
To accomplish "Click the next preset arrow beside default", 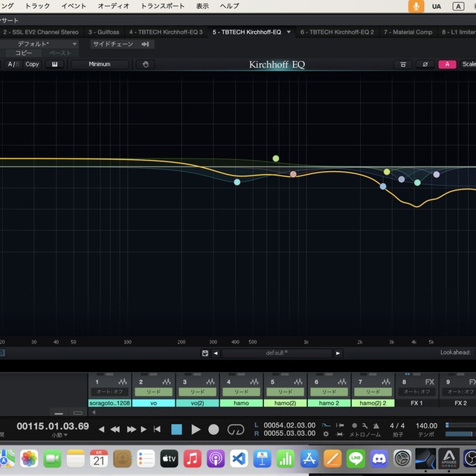I will (338, 353).
